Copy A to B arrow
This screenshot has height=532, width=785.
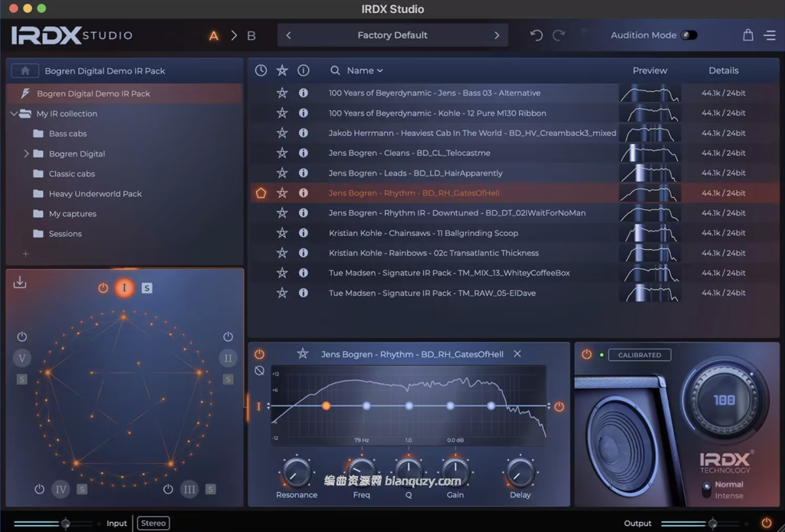click(x=234, y=35)
